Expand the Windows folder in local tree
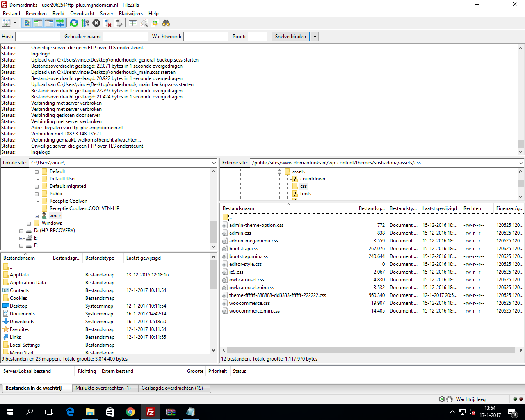The image size is (525, 420). [29, 224]
